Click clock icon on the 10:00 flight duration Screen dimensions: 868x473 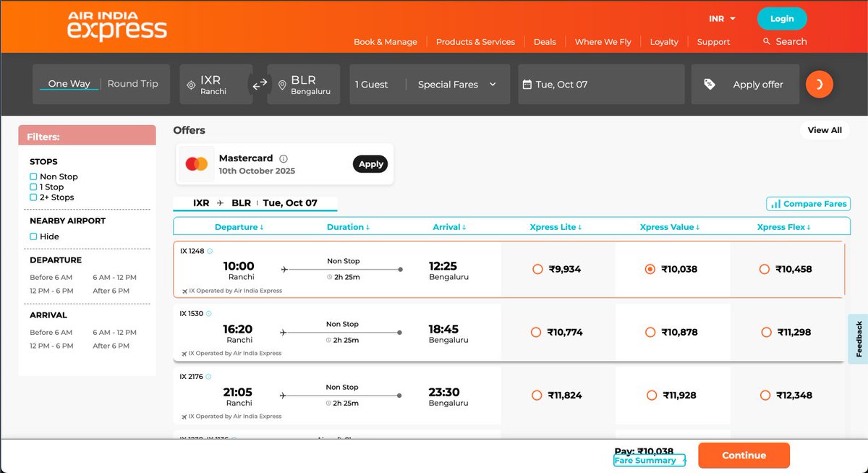329,277
